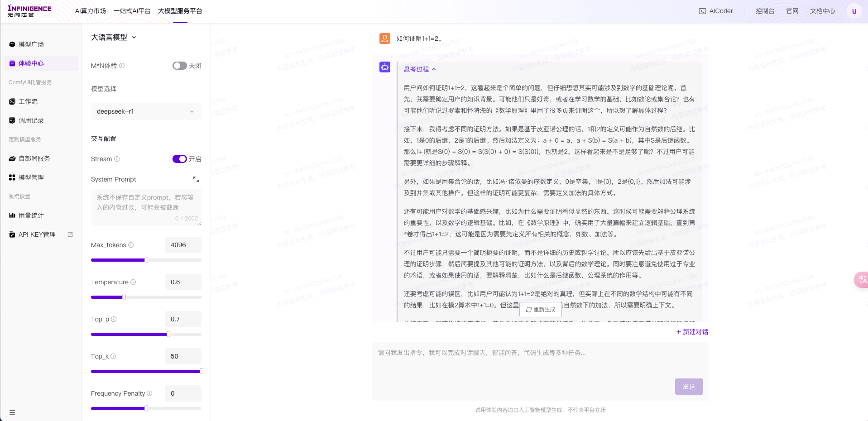The width and height of the screenshot is (868, 421).
Task: Toggle the M*N体验 switch
Action: pyautogui.click(x=180, y=66)
